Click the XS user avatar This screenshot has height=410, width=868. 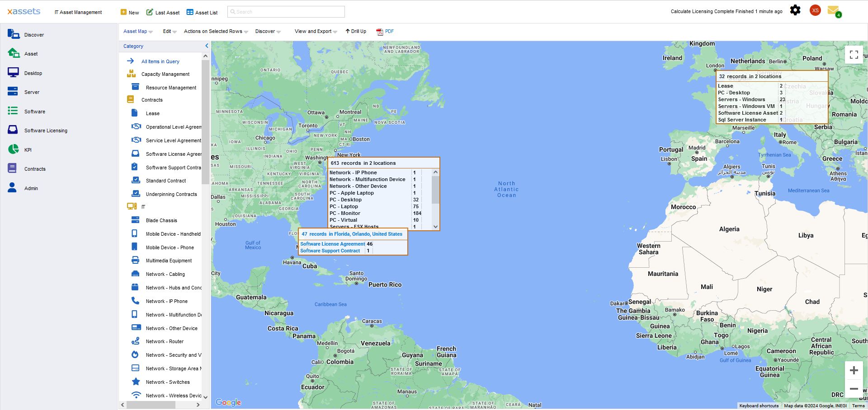click(x=815, y=10)
